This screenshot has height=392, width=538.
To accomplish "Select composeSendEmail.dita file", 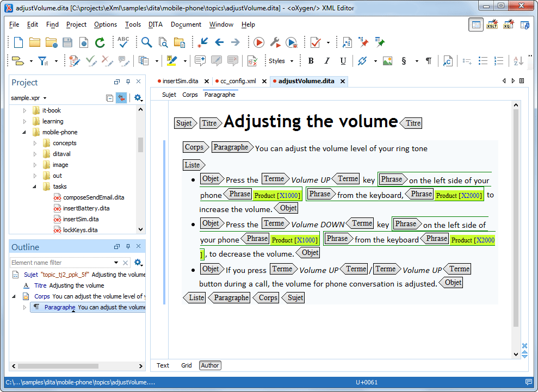I will (x=94, y=197).
